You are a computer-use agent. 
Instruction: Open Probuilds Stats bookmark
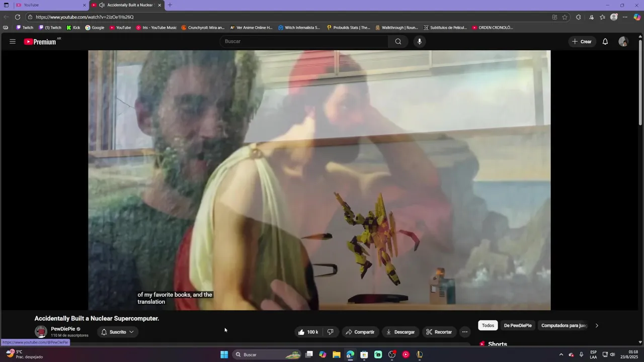(x=348, y=28)
